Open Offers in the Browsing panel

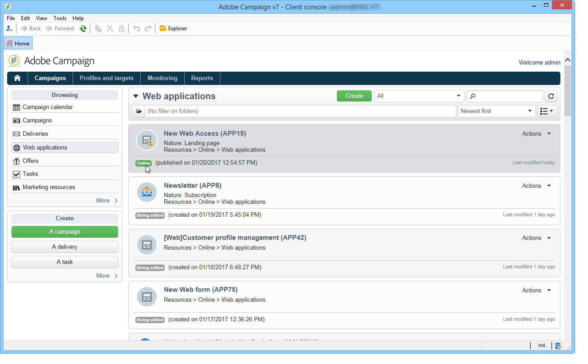click(65, 161)
